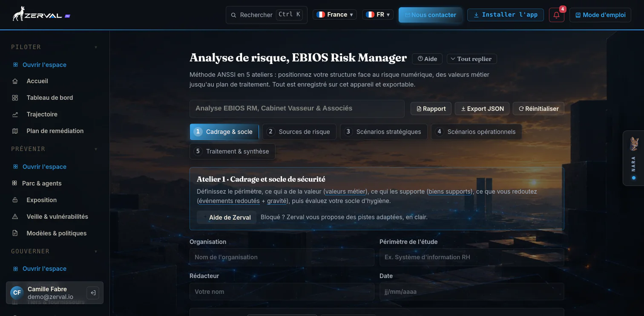Click the Tableau de bord grid icon
Viewport: 644px width, 316px height.
click(x=15, y=98)
